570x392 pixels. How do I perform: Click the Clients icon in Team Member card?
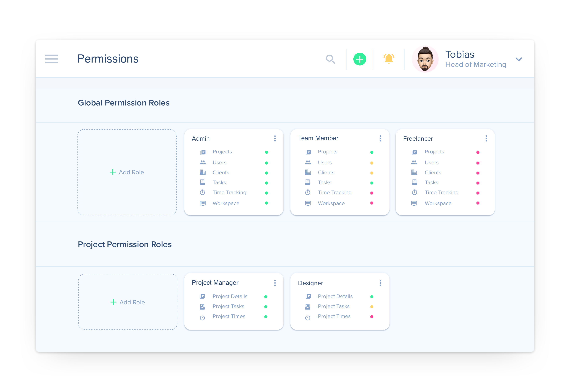[308, 172]
